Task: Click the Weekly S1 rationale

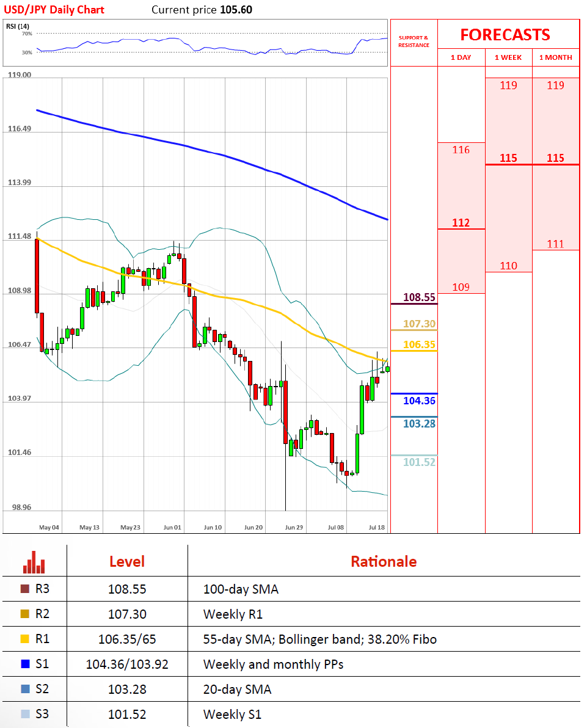Action: coord(233,715)
